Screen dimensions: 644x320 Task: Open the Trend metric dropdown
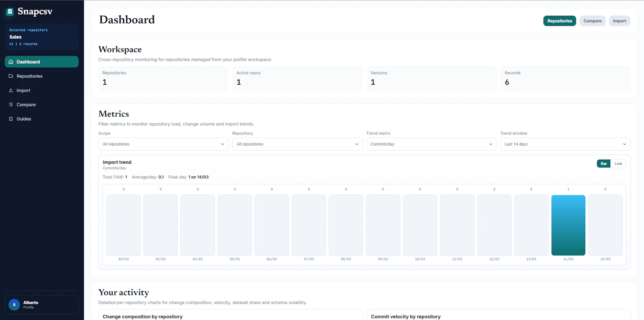coord(431,144)
